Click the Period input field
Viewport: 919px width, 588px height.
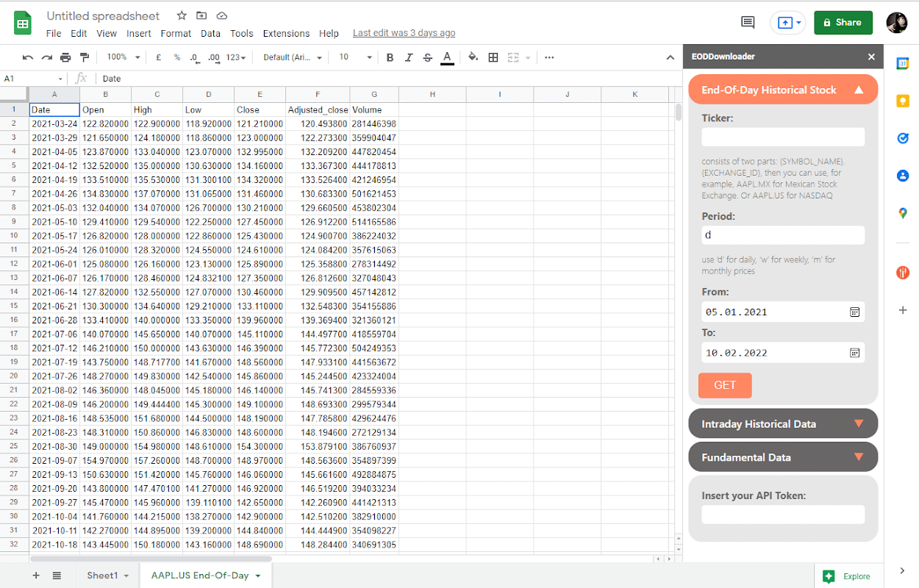(x=783, y=235)
